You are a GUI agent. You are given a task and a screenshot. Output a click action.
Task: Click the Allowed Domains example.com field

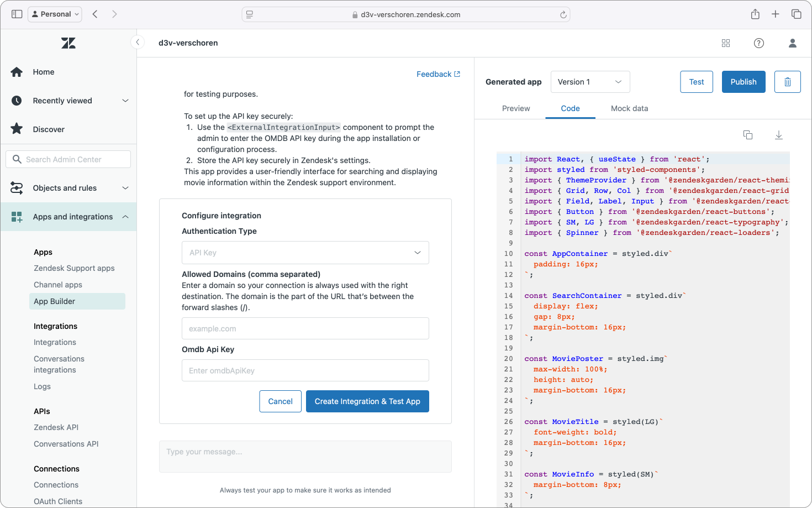[305, 328]
